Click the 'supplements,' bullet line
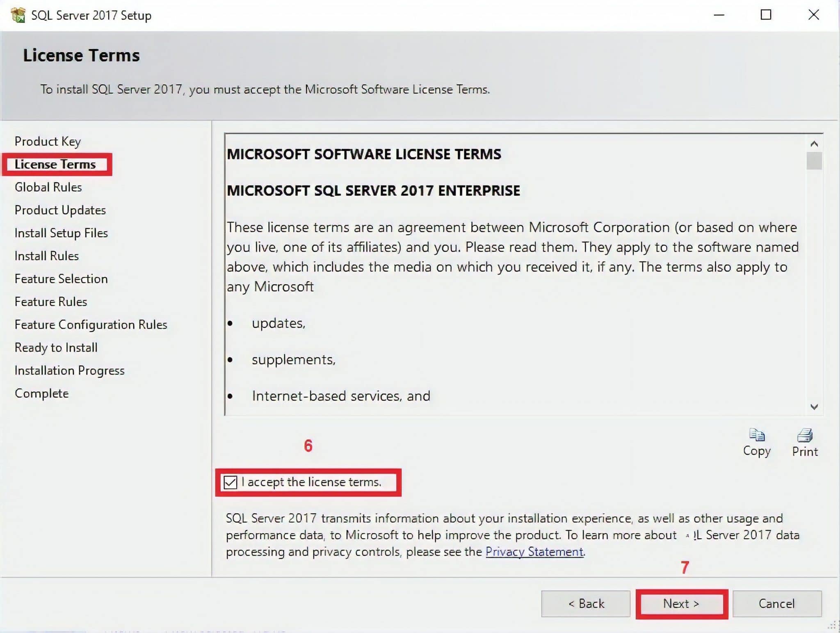The image size is (840, 633). [x=294, y=360]
